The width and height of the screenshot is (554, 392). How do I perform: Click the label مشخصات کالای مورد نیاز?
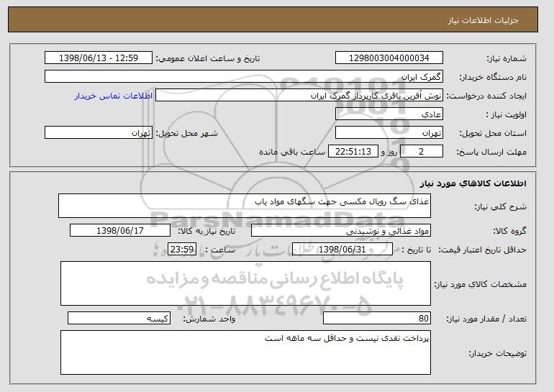[x=480, y=284]
